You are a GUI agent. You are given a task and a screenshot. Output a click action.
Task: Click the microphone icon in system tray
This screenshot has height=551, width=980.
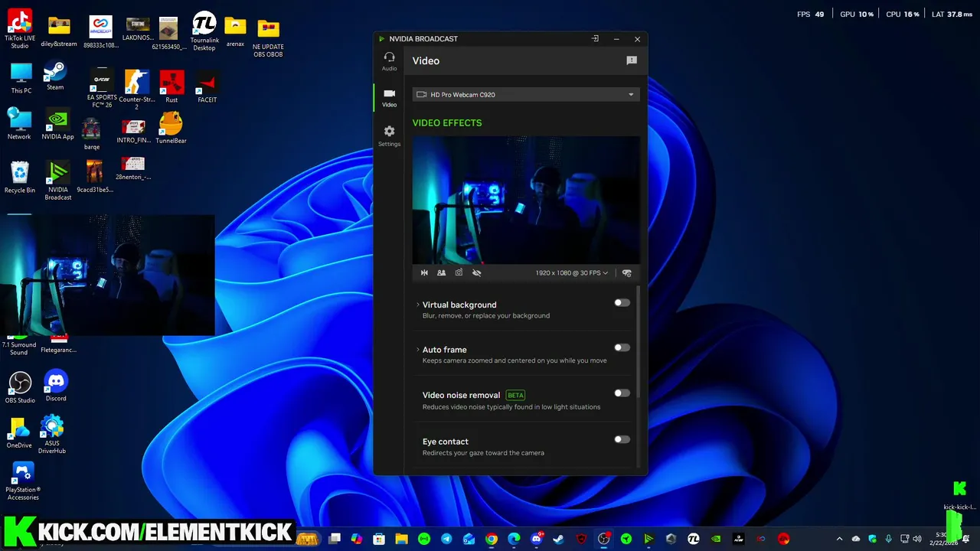[x=887, y=539]
